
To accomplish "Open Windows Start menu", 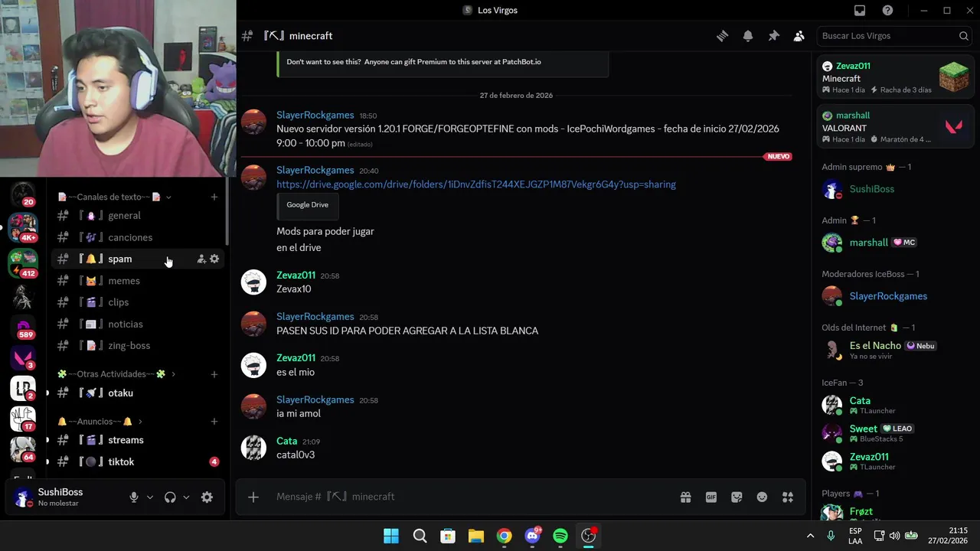I will 391,536.
